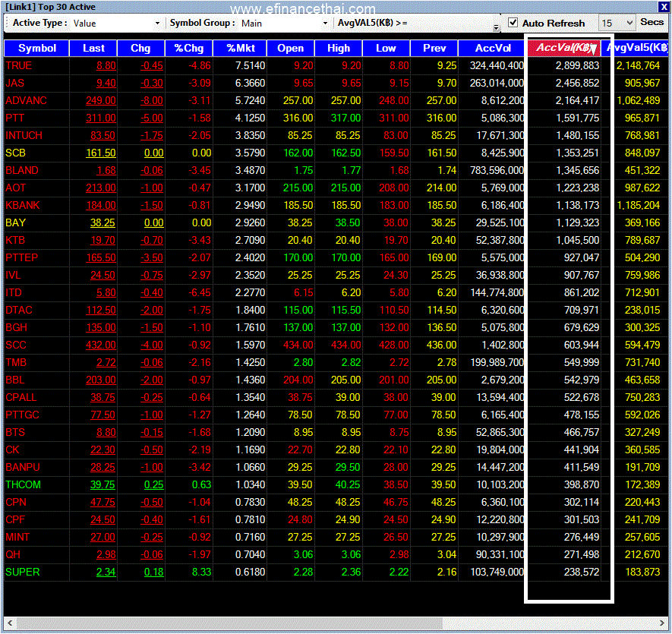Select the CPALL symbol

[21, 397]
